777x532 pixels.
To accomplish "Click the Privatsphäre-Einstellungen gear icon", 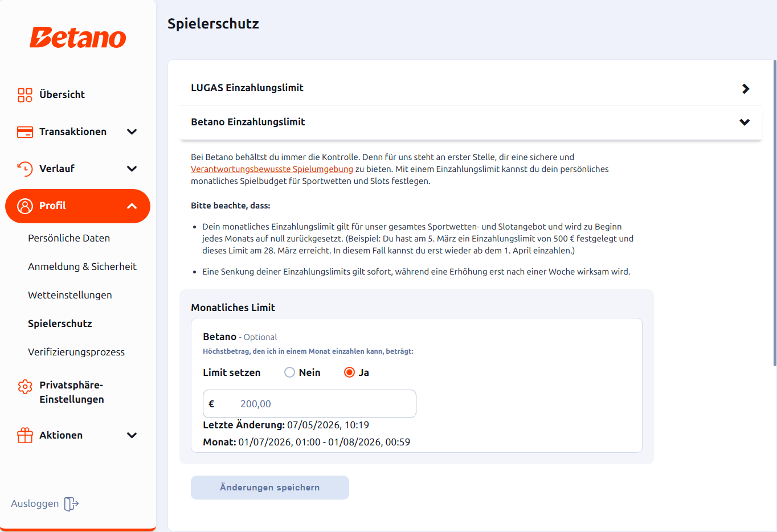I will click(x=25, y=387).
